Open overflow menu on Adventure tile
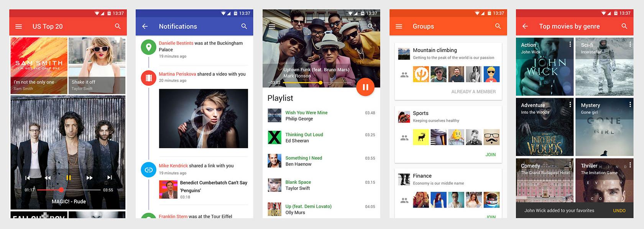 tap(570, 105)
